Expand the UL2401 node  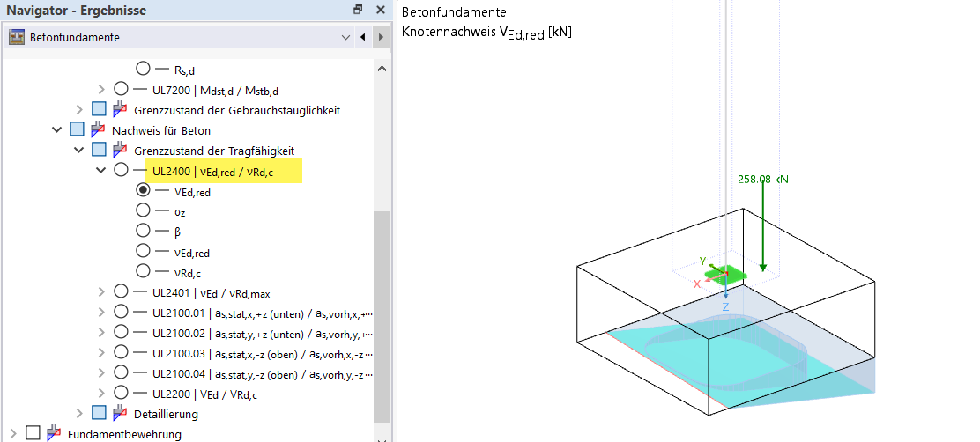click(102, 291)
